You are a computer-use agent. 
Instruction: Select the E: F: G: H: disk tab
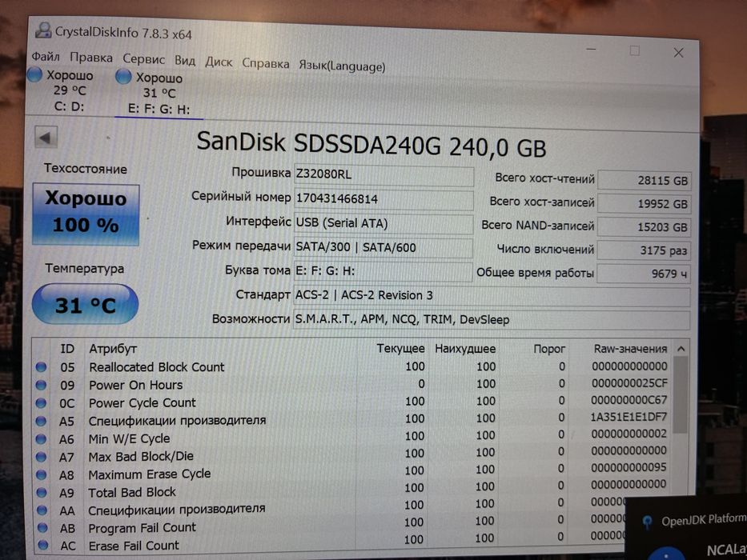tap(159, 94)
